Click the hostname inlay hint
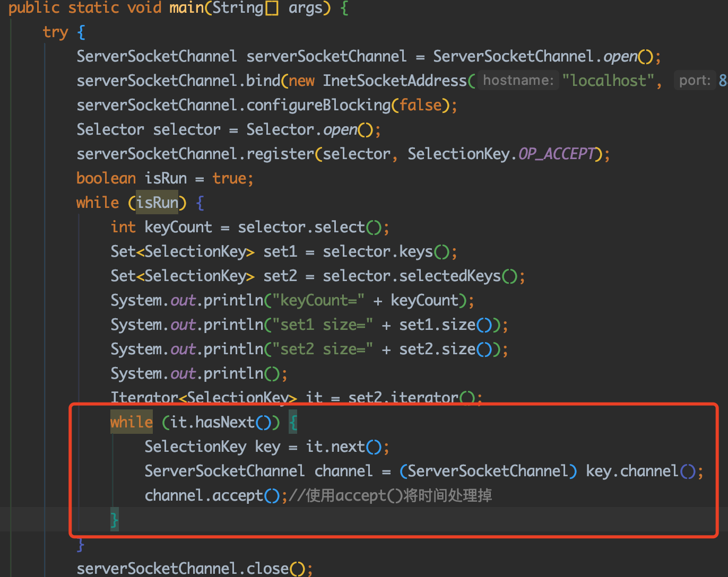Screen dimensions: 728x577 (x=517, y=80)
